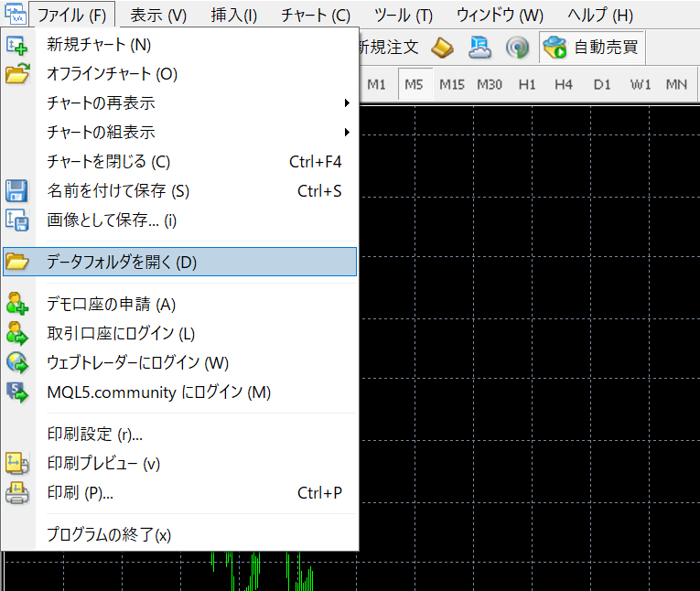Screen dimensions: 700x591
Task: Expand the チャートの再表示 submenu arrow
Action: pos(347,103)
